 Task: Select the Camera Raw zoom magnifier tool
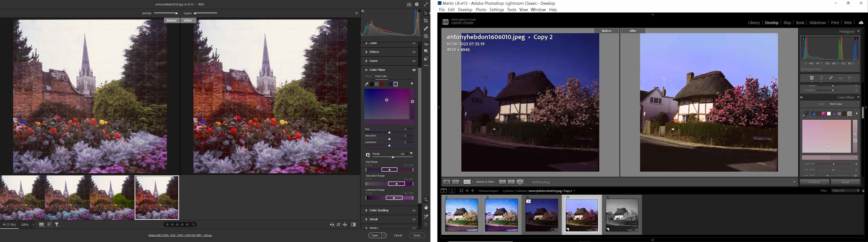click(x=426, y=200)
